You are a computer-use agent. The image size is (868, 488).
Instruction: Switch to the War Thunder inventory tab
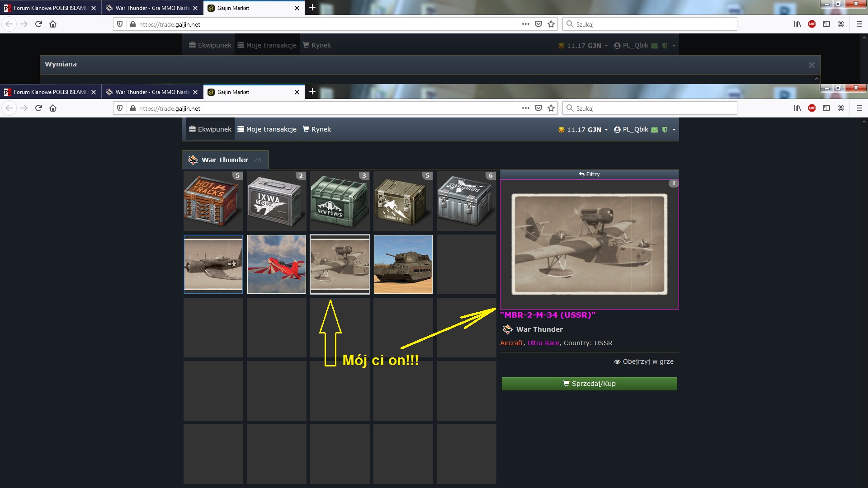[225, 160]
